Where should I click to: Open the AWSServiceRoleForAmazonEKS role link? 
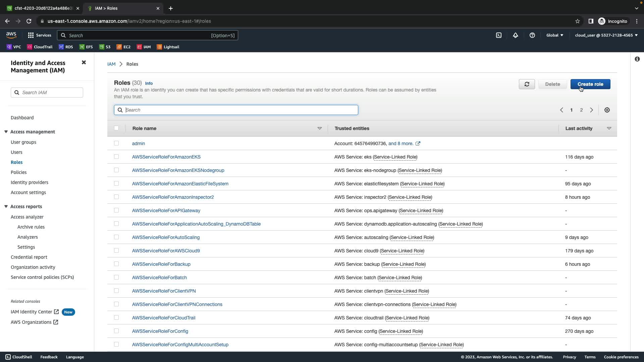166,157
